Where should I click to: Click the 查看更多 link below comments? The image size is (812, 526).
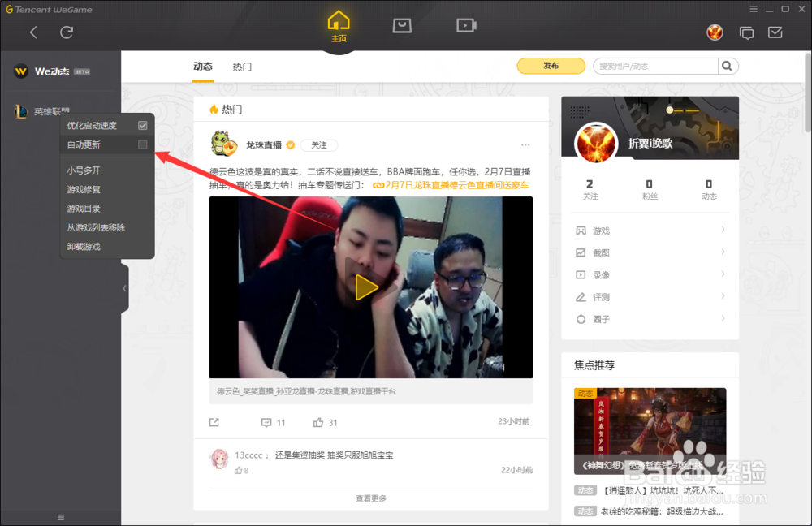point(370,500)
